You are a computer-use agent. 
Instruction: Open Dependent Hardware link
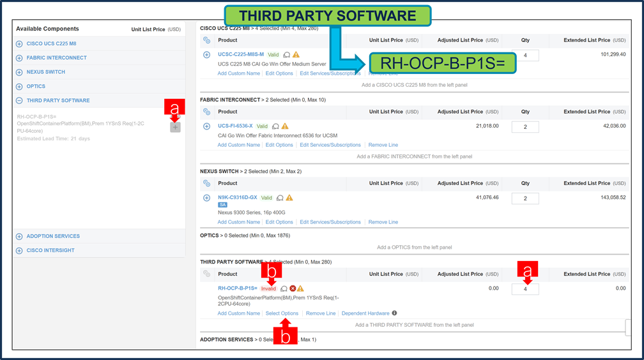(x=365, y=313)
